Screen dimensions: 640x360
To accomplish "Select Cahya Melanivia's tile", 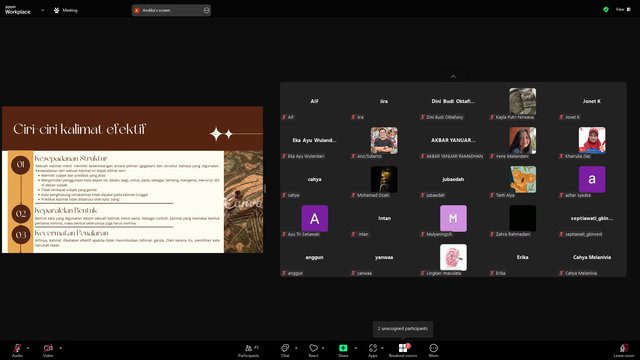I will click(x=592, y=258).
